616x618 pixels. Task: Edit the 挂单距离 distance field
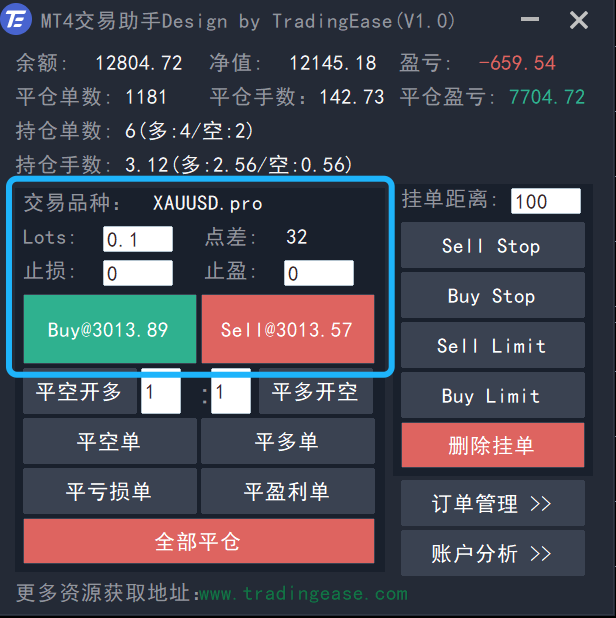click(545, 201)
